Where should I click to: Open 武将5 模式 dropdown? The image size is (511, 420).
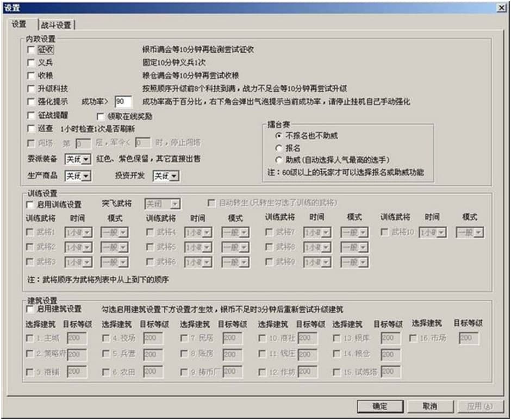pos(235,248)
